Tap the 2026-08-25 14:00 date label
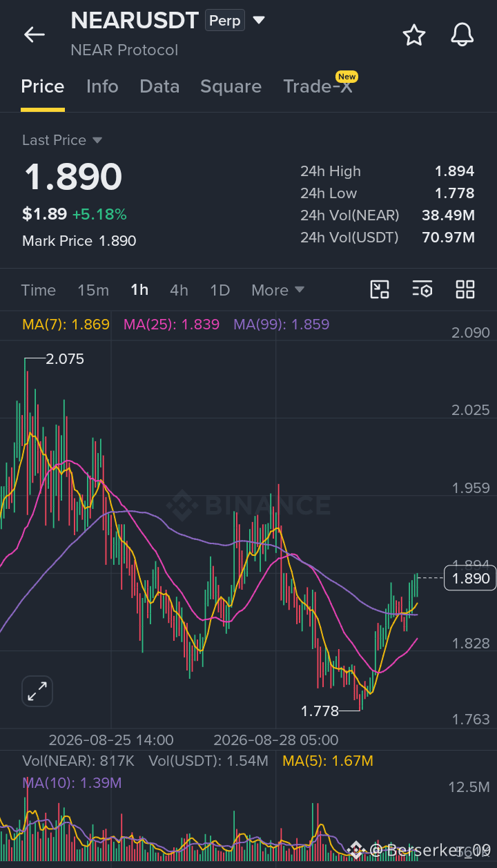 pos(111,740)
